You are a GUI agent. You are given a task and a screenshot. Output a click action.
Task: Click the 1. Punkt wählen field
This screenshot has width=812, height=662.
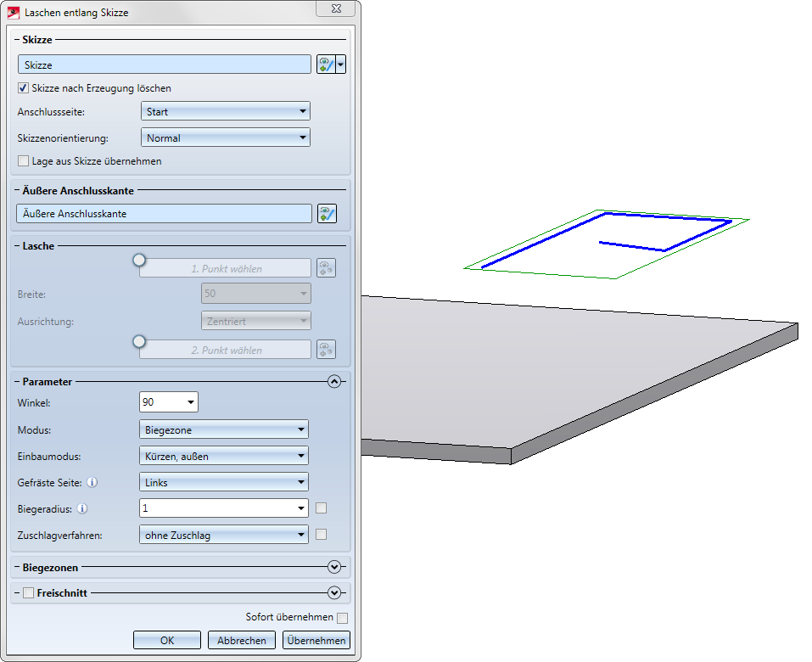[226, 268]
